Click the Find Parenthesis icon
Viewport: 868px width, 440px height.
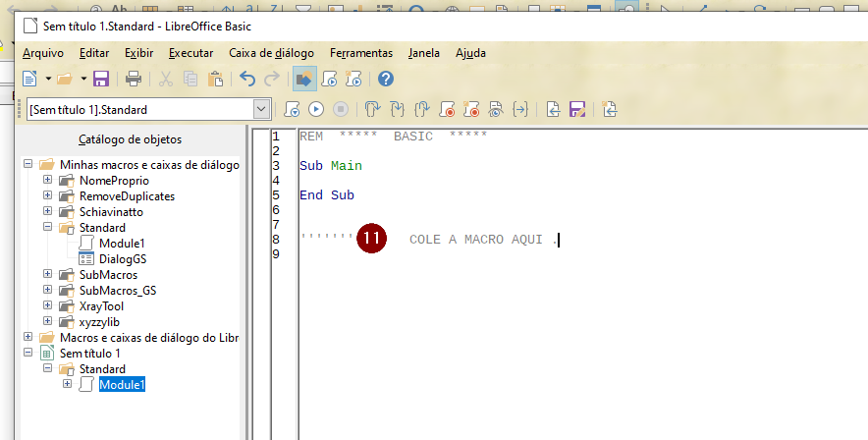point(520,110)
